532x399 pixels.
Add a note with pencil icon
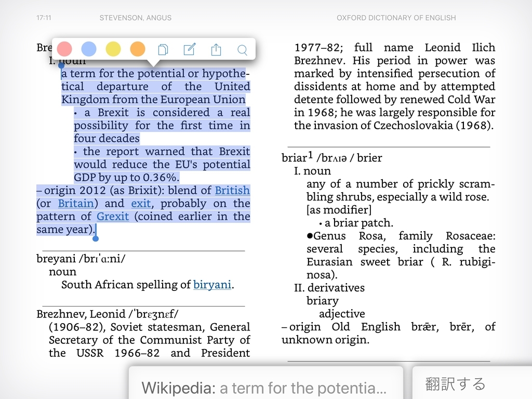(189, 49)
